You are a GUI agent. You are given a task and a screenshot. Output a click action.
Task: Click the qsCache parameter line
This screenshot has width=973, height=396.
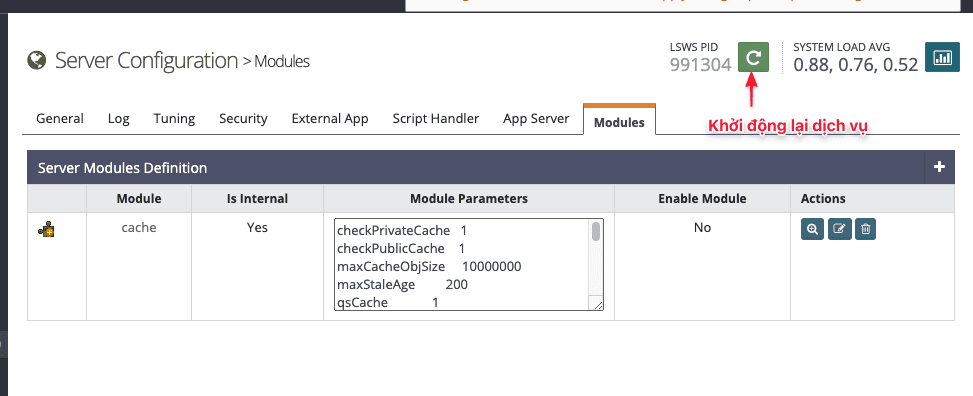click(388, 303)
